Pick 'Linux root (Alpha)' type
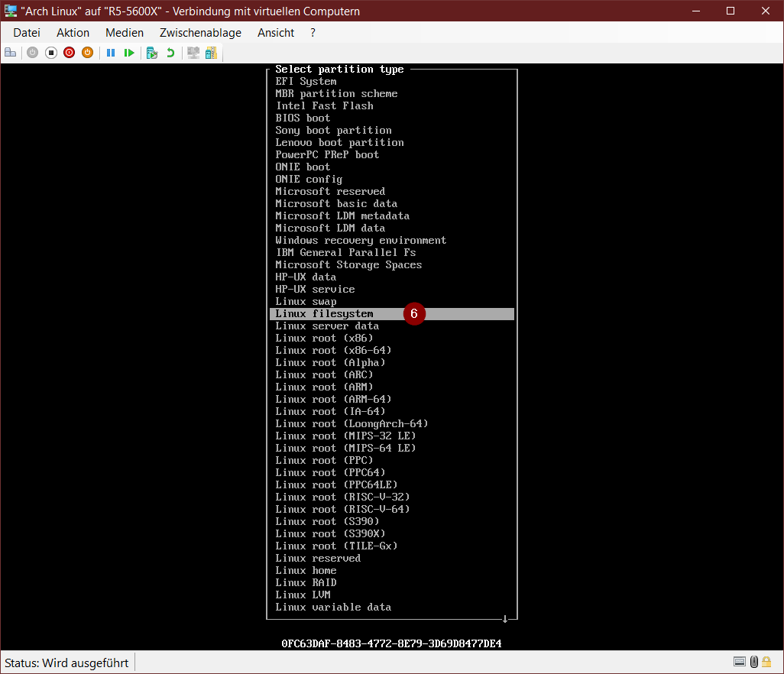The width and height of the screenshot is (784, 674). point(330,362)
